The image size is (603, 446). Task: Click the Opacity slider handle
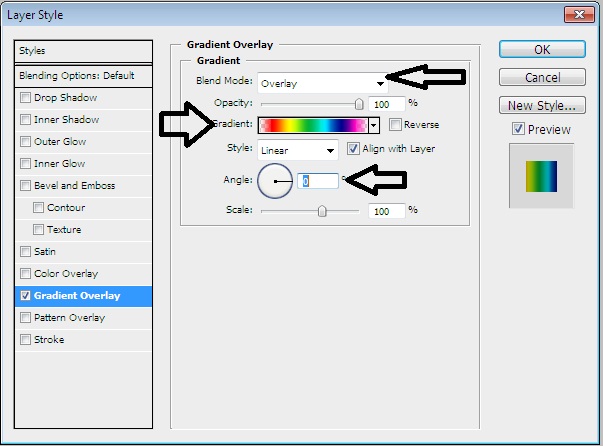pyautogui.click(x=359, y=104)
